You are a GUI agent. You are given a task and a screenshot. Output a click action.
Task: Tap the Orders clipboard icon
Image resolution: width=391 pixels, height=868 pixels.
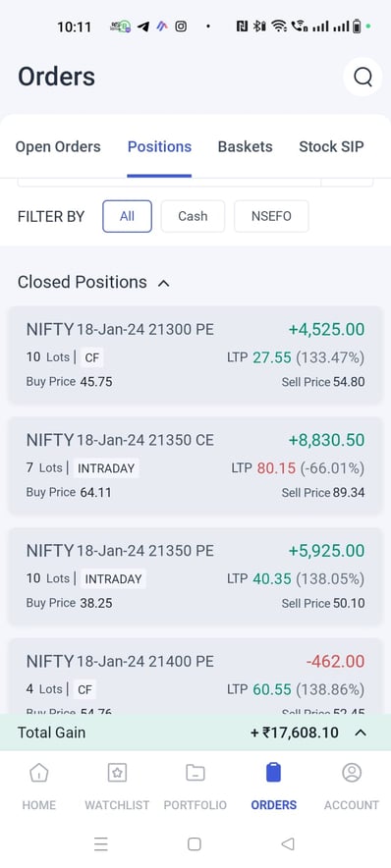(x=273, y=772)
